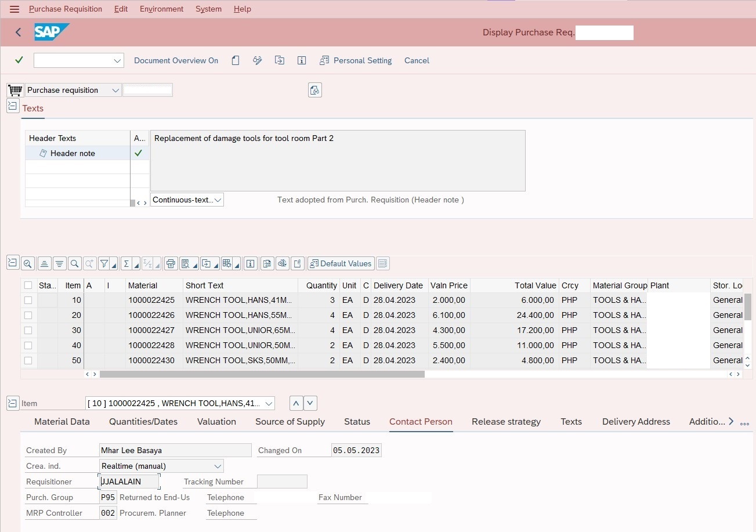The width and height of the screenshot is (756, 532).
Task: Tick the checkbox for item 50 row
Action: [x=28, y=360]
